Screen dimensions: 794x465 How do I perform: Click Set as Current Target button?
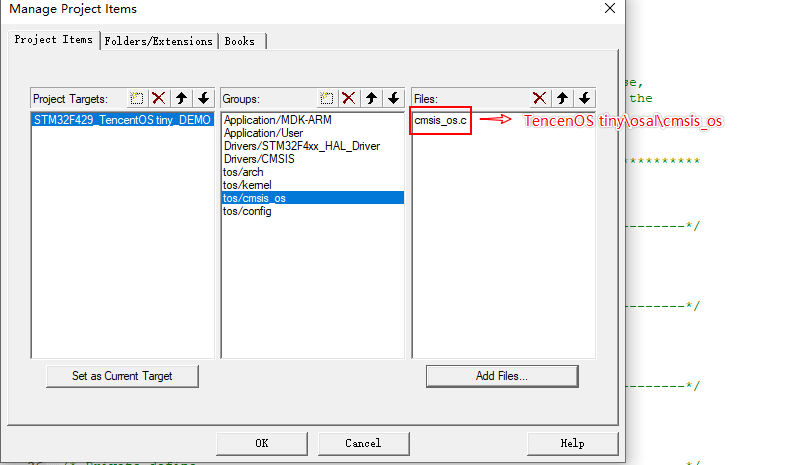pyautogui.click(x=122, y=376)
